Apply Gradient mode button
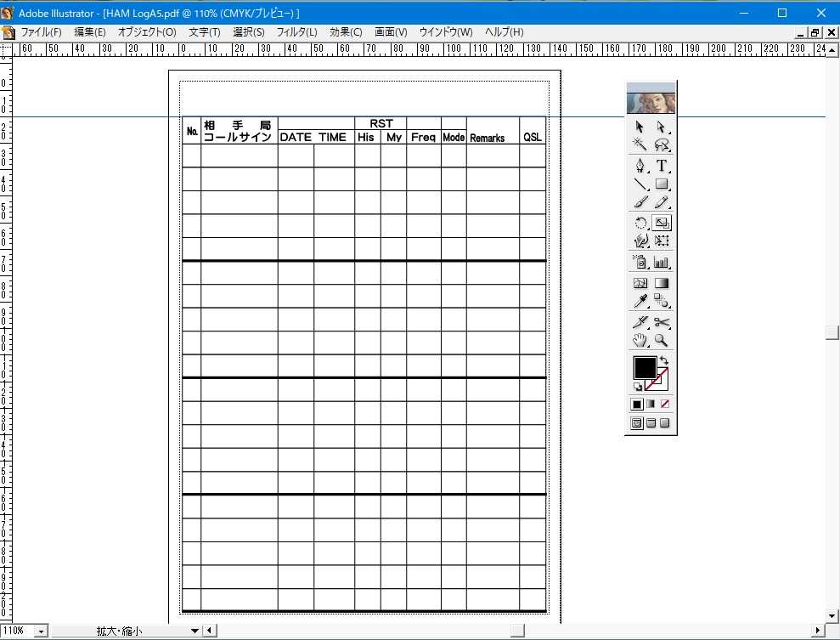This screenshot has height=640, width=840. 651,405
